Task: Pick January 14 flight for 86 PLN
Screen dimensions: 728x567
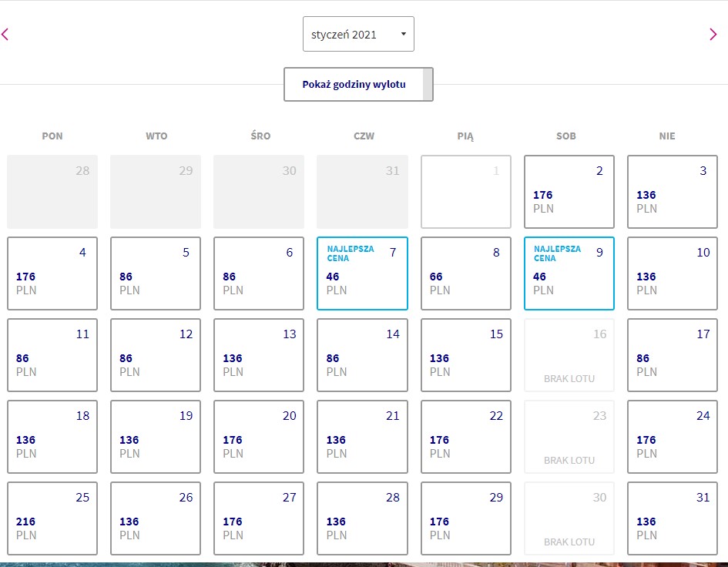Action: click(x=362, y=355)
